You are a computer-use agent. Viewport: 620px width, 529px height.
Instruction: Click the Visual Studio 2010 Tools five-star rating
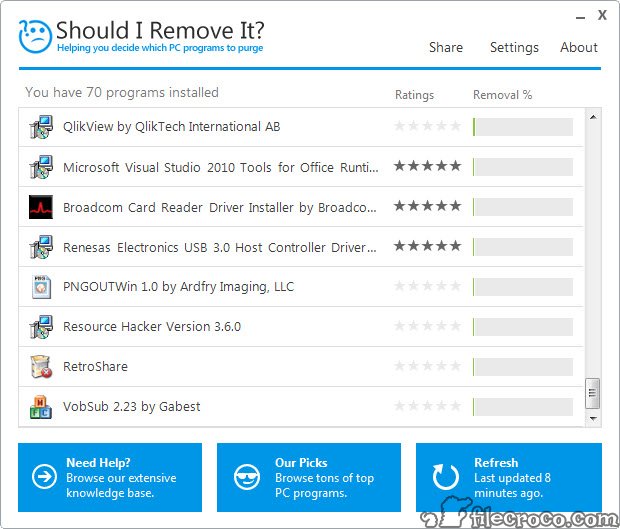[x=427, y=166]
